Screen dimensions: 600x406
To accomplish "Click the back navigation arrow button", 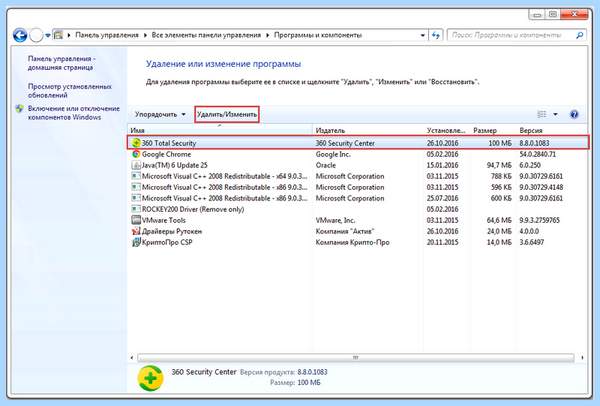I will 20,35.
